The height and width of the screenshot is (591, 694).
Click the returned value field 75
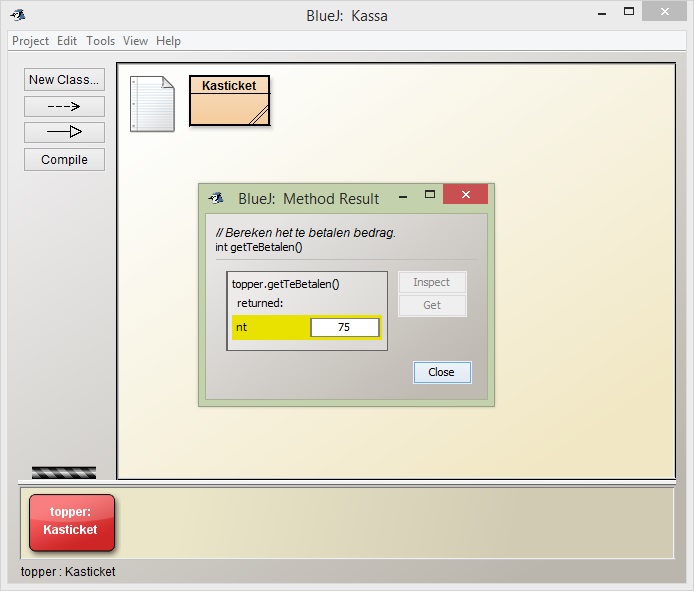click(x=345, y=327)
